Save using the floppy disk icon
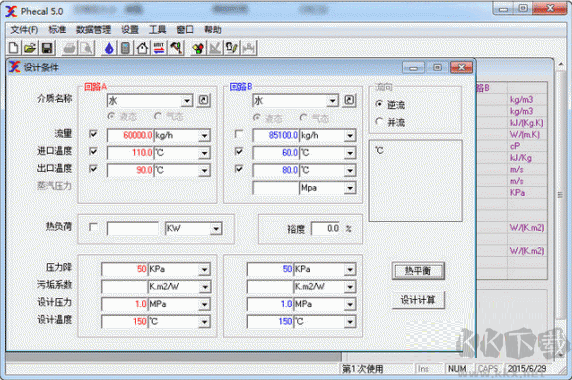 pyautogui.click(x=47, y=48)
